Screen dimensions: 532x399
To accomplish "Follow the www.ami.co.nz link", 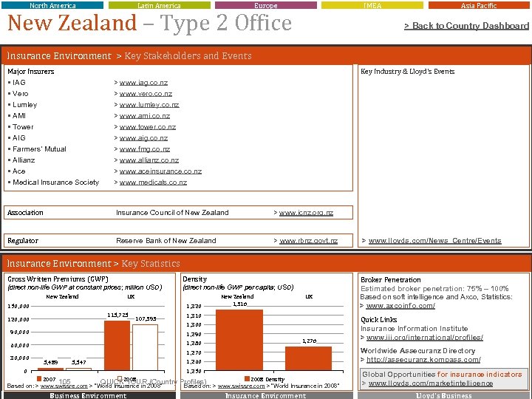I will pos(145,116).
